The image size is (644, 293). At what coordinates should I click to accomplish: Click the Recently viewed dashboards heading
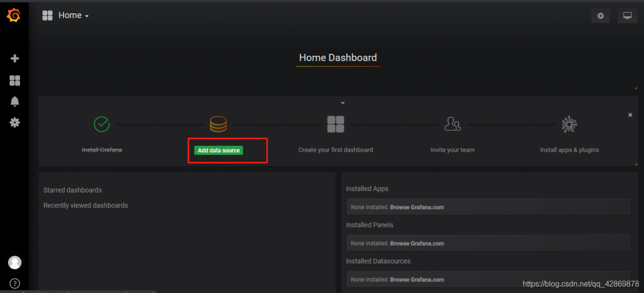tap(86, 205)
